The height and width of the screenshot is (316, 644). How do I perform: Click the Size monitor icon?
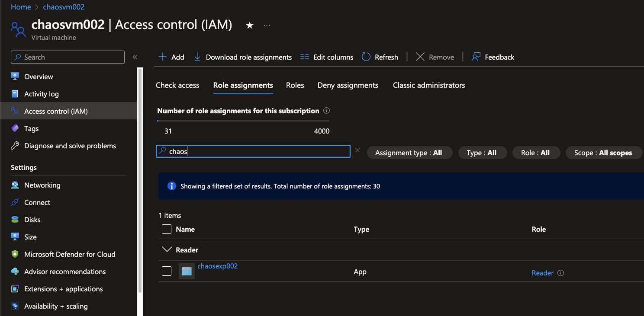point(15,237)
